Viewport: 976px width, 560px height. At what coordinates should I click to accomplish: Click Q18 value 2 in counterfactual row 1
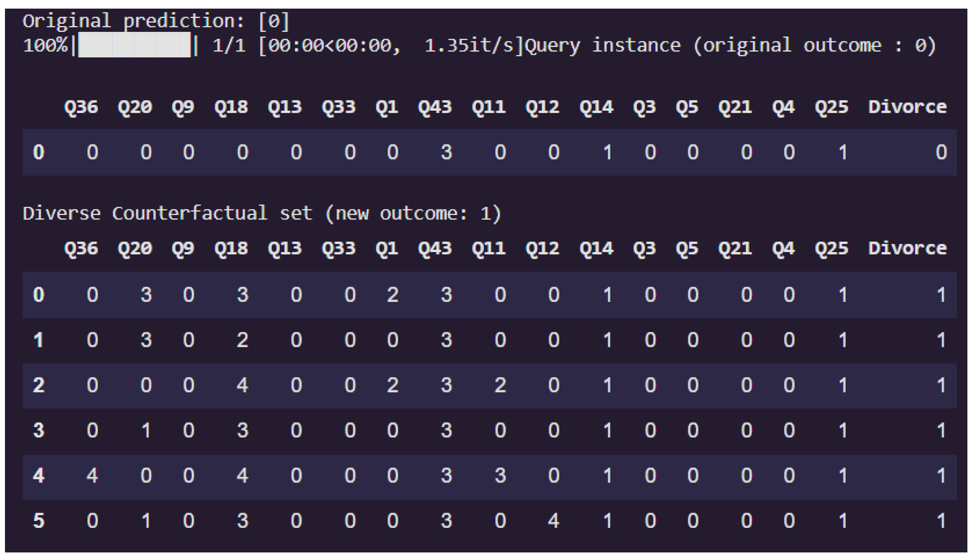[242, 340]
